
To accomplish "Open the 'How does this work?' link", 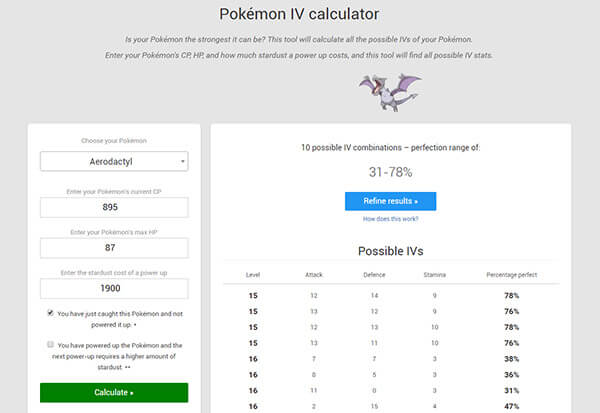I will (x=390, y=219).
